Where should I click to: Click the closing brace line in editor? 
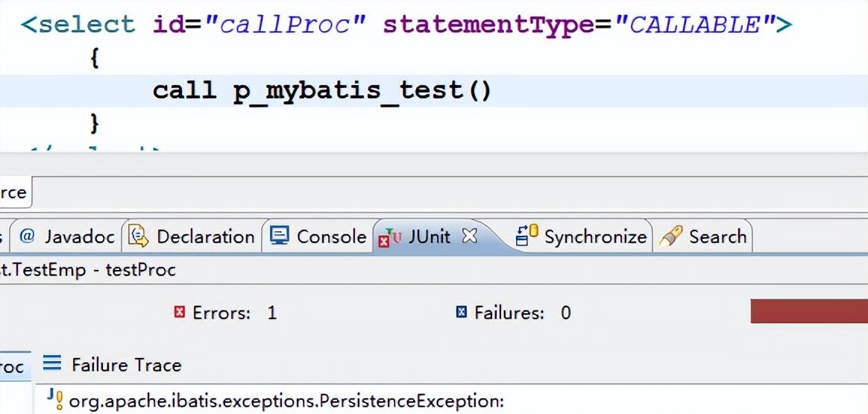pos(95,121)
